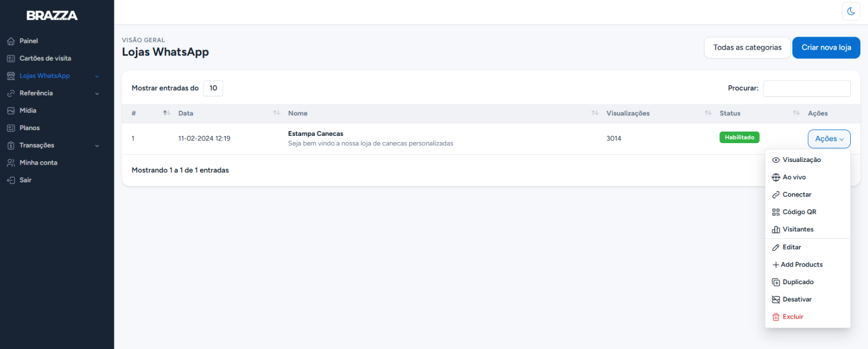
Task: Expand the Transações sidebar chevron
Action: point(97,146)
